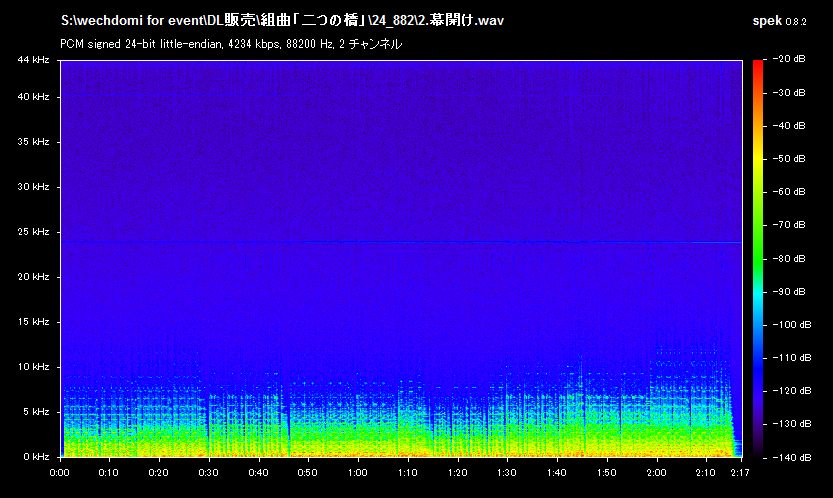Viewport: 833px width, 498px height.
Task: Click the thin horizontal line near 24 kHz
Action: point(401,242)
